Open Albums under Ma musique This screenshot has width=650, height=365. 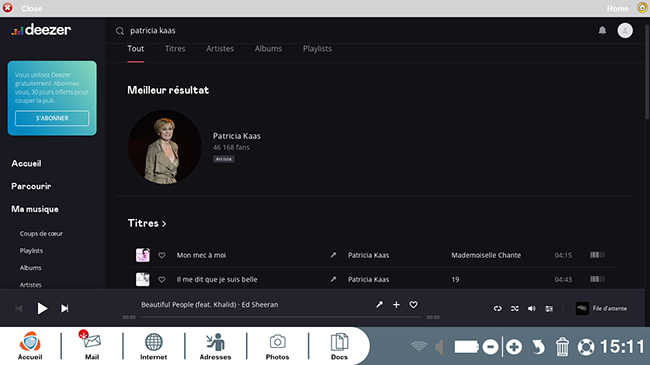click(30, 268)
